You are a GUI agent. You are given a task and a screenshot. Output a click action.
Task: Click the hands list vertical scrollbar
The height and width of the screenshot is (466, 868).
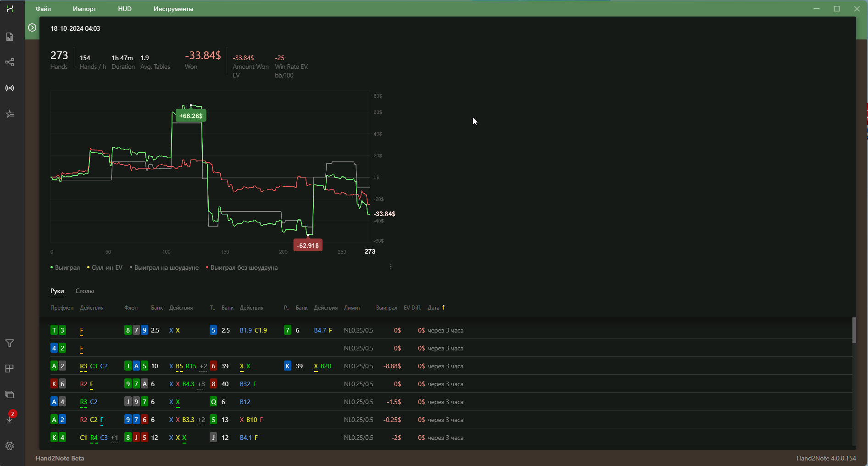coord(854,330)
